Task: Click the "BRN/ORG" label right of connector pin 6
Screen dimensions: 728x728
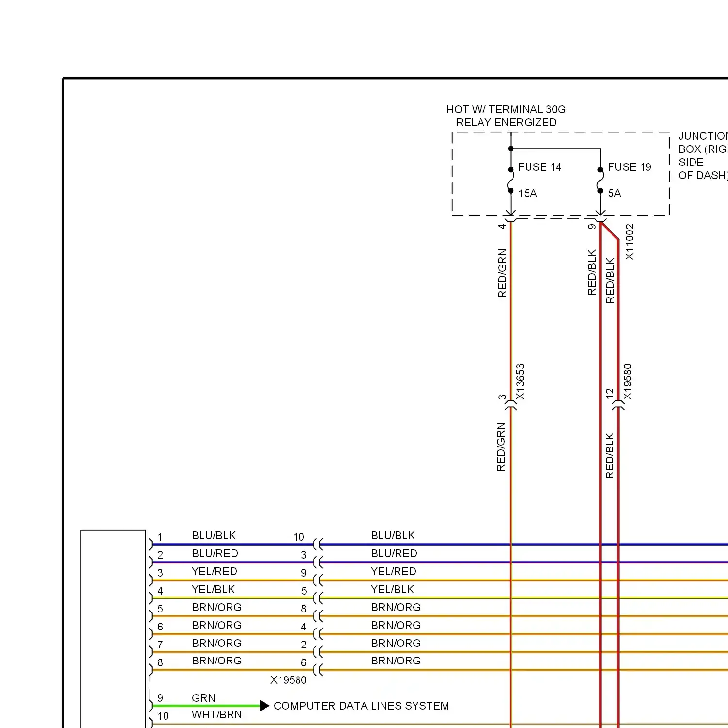Action: pos(396,661)
